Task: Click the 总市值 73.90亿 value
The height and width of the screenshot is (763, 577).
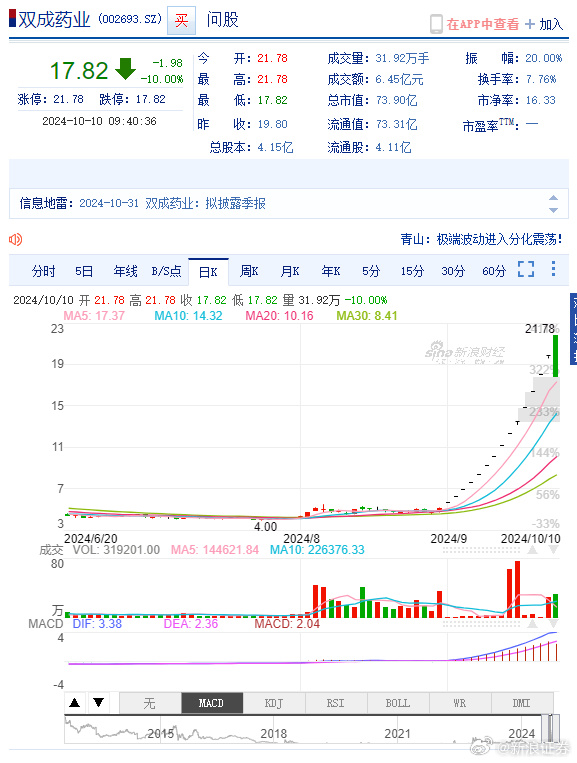Action: 397,101
